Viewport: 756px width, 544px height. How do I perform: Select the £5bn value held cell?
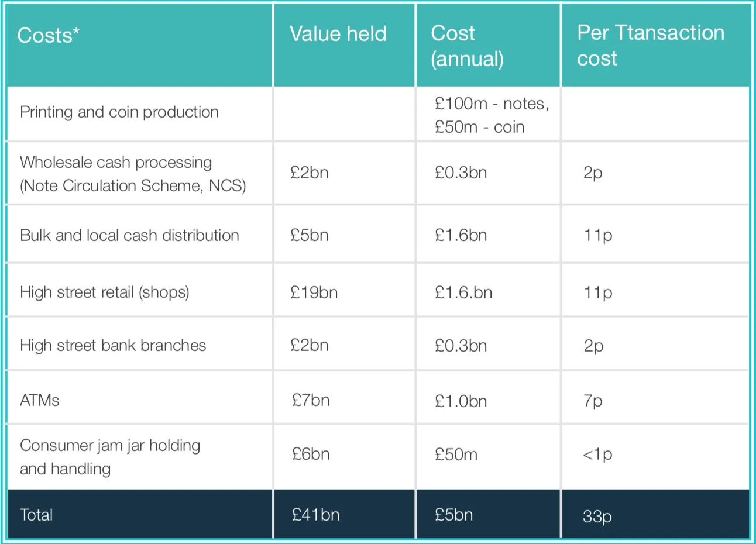(x=309, y=235)
